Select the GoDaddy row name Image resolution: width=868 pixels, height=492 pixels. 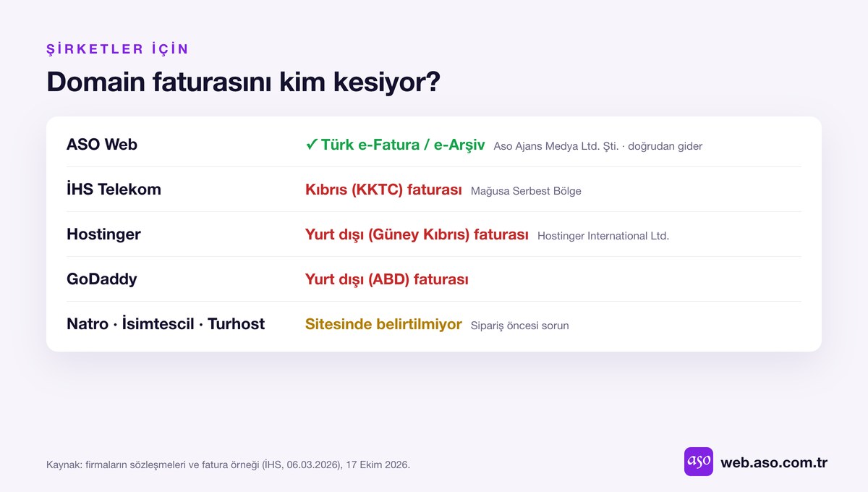(x=101, y=279)
